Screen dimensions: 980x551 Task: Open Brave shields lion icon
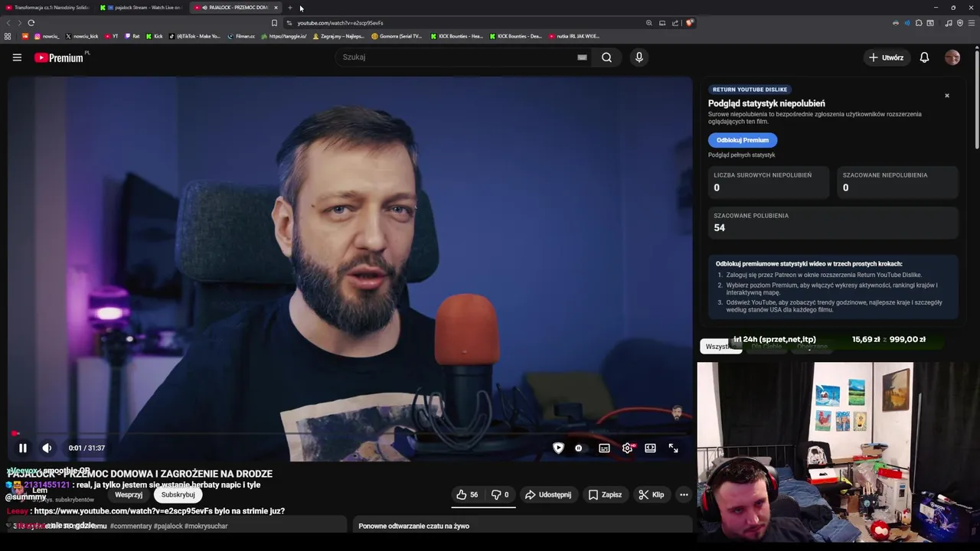(689, 23)
